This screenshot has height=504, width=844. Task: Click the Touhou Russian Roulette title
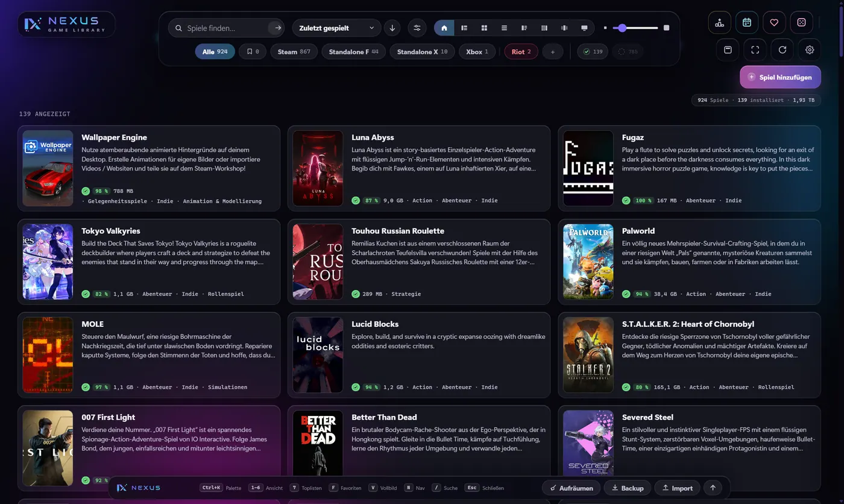398,231
